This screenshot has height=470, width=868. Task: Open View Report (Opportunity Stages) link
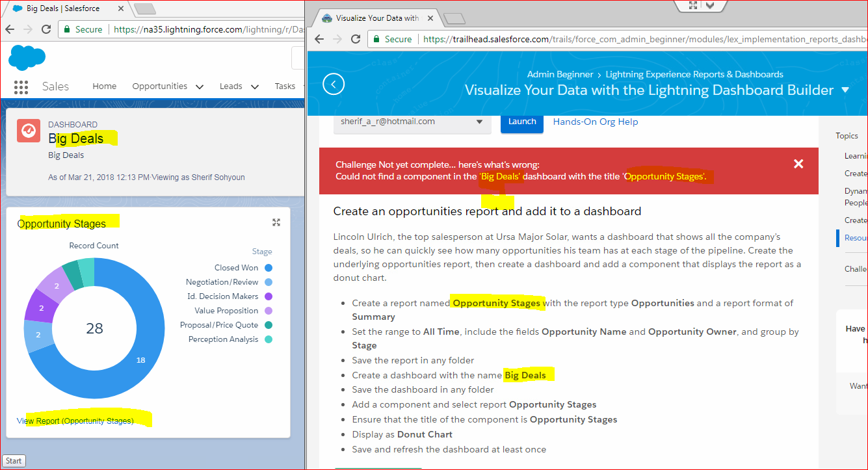75,421
